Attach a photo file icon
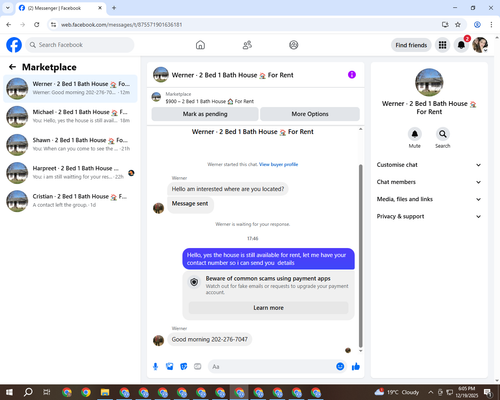 170,367
